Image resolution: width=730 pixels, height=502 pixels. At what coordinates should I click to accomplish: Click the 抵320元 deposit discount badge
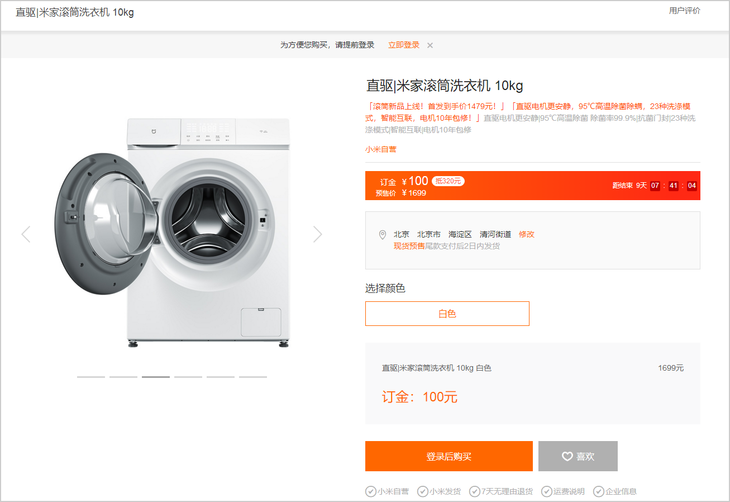[448, 181]
